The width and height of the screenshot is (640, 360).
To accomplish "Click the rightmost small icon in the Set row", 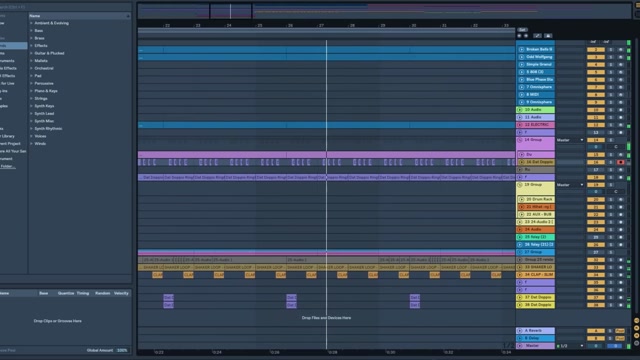I will click(x=548, y=36).
